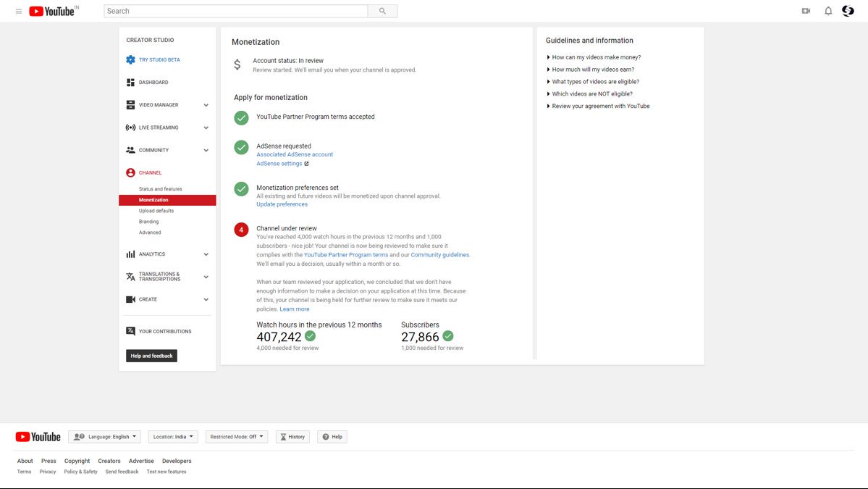Image resolution: width=868 pixels, height=489 pixels.
Task: Open the account avatar menu
Action: pyautogui.click(x=848, y=11)
